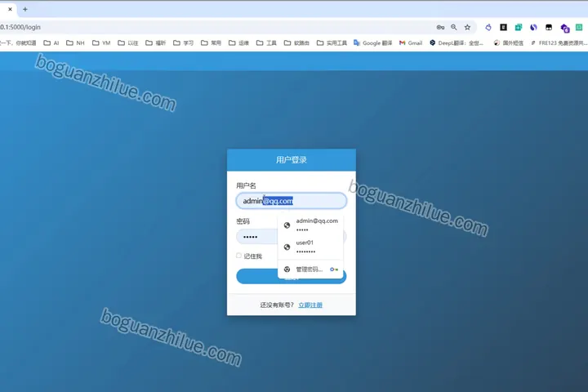Expand the NH bookmarks folder
This screenshot has height=392, width=588.
[x=75, y=43]
